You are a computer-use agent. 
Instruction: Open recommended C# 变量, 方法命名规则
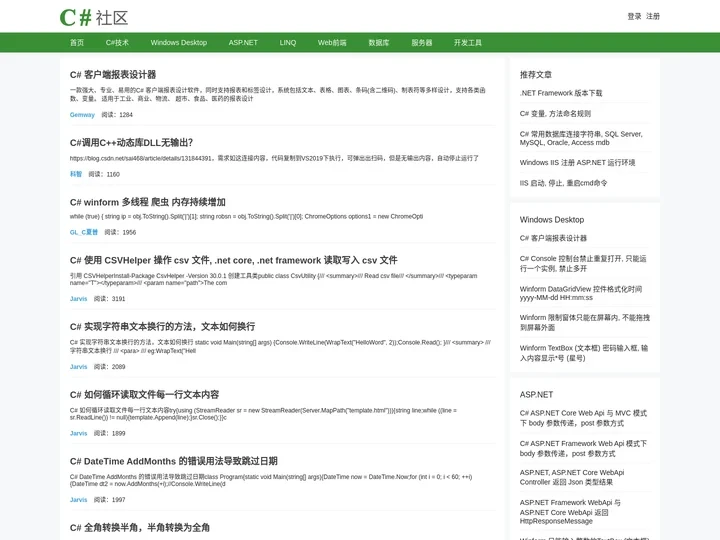point(555,113)
